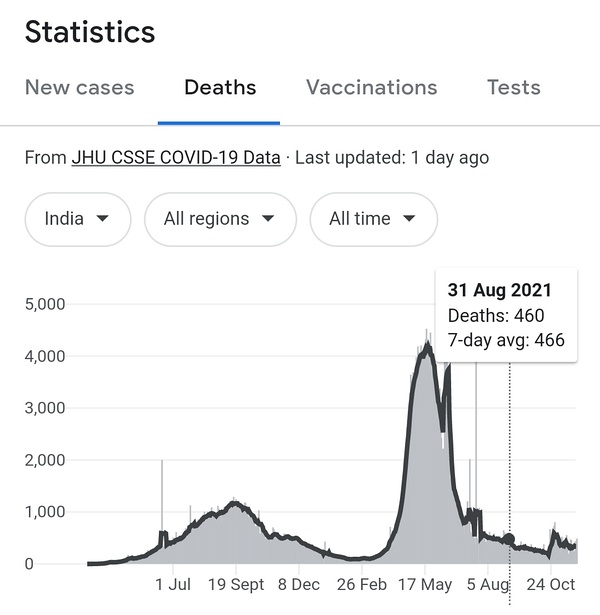Image resolution: width=600 pixels, height=615 pixels.
Task: Click the Statistics heading
Action: tap(90, 32)
